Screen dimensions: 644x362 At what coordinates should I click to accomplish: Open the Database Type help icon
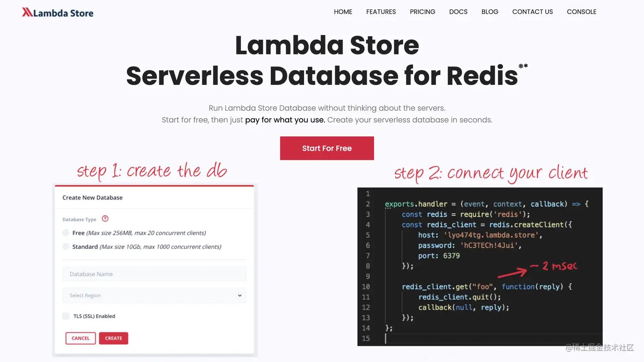[x=105, y=219]
